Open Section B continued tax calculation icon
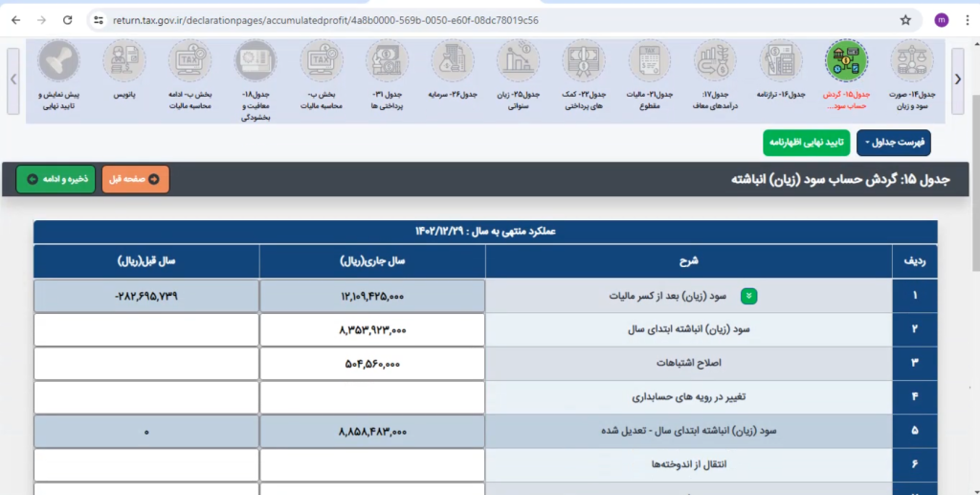Image resolution: width=980 pixels, height=495 pixels. (x=190, y=61)
